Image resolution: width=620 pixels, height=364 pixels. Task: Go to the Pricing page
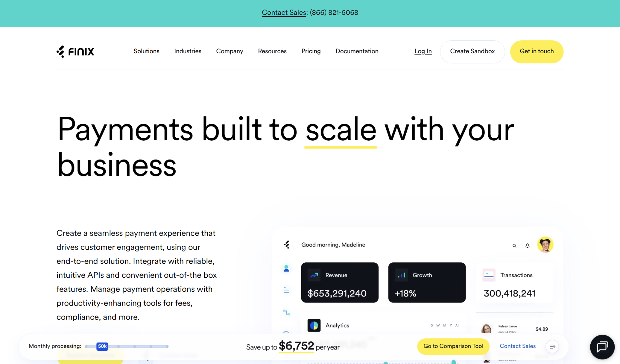[311, 51]
